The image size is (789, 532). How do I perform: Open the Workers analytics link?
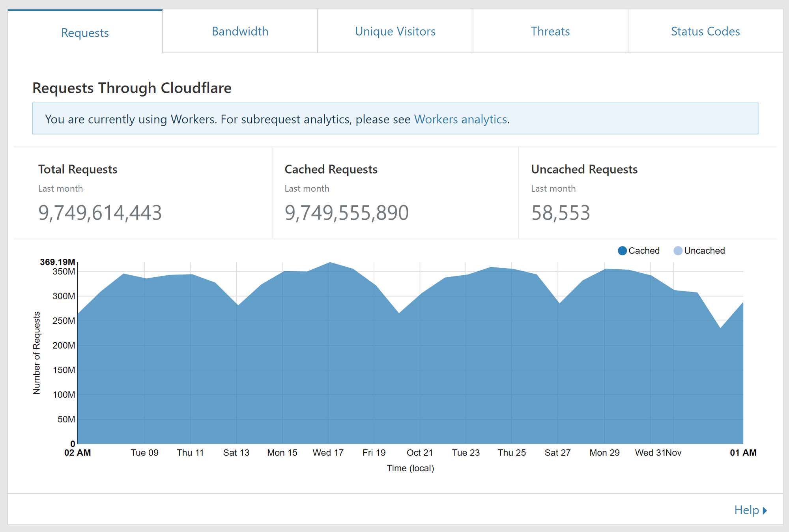[460, 119]
